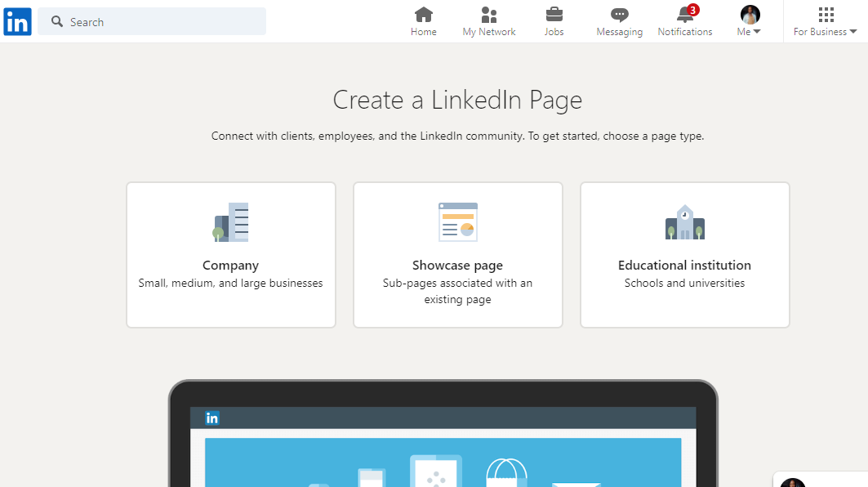Image resolution: width=868 pixels, height=487 pixels.
Task: Click the For Business grid icon
Action: [x=825, y=15]
